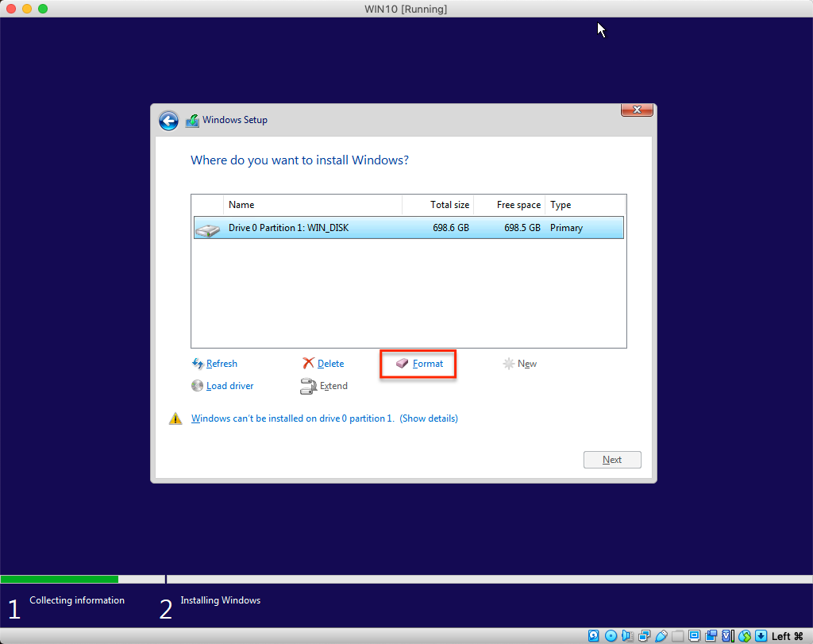This screenshot has height=644, width=813.
Task: Click the Windows Setup title icon
Action: click(192, 120)
